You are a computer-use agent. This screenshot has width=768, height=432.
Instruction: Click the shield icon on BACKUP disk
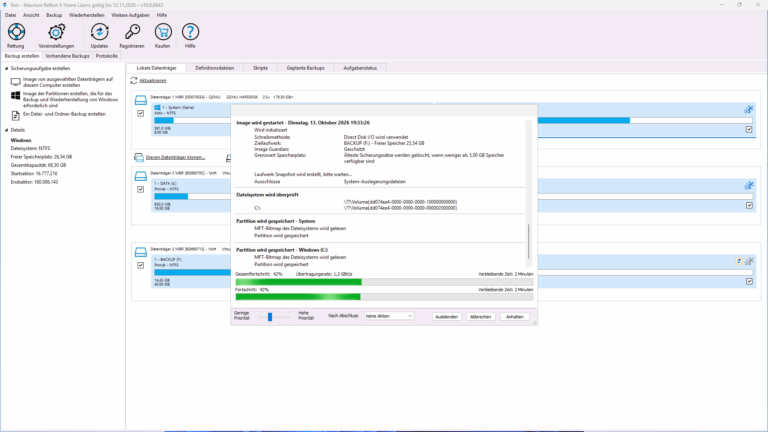click(x=739, y=262)
